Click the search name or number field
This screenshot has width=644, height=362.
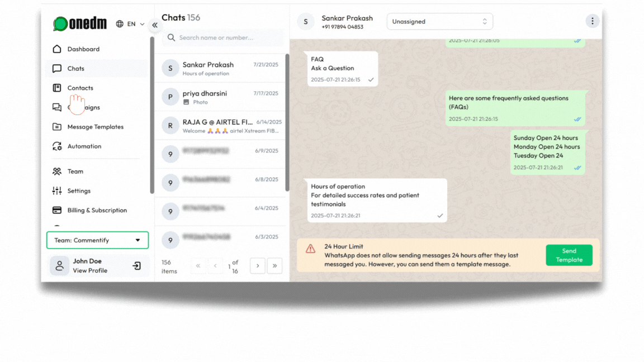coord(223,38)
